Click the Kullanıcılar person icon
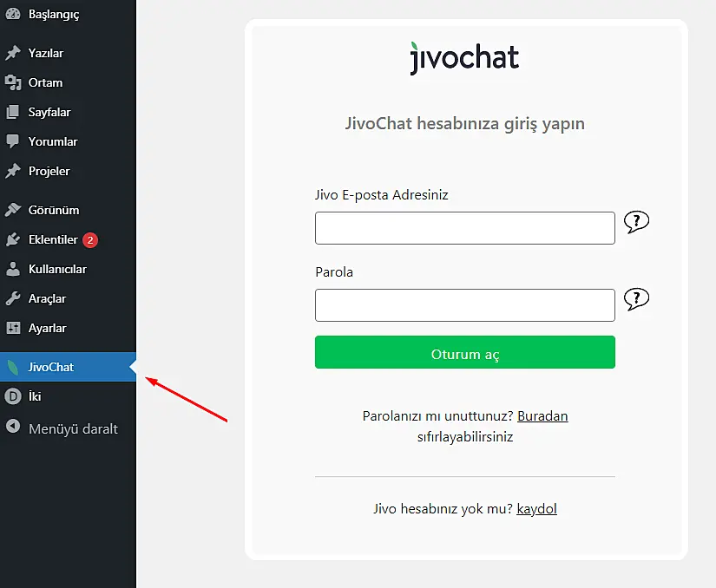 point(13,269)
